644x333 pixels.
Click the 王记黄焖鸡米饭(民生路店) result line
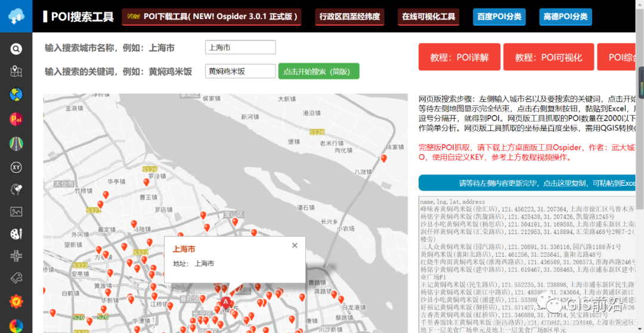coord(528,284)
